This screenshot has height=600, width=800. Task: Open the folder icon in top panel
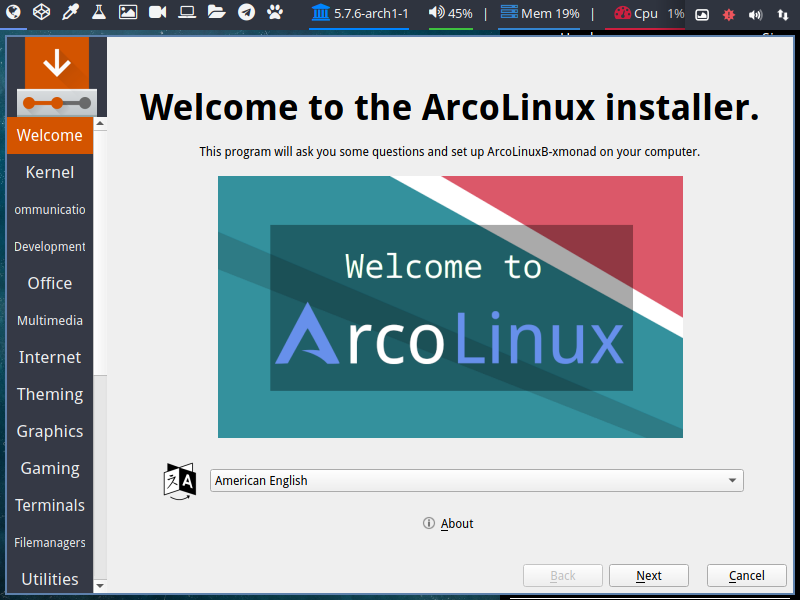pyautogui.click(x=216, y=12)
